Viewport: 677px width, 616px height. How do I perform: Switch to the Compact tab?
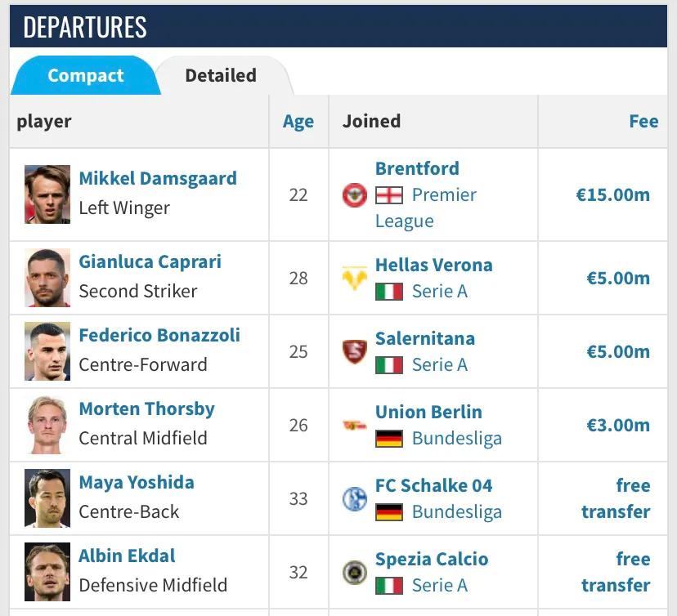point(85,75)
